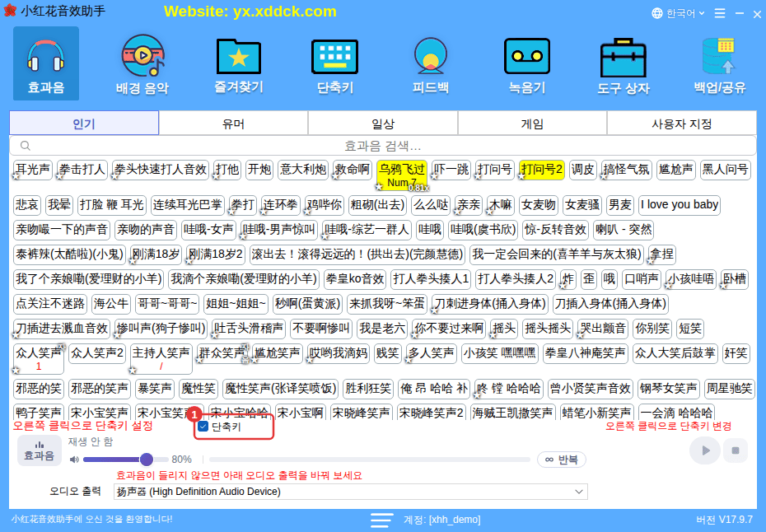Click the 打问号2 sound button
This screenshot has width=766, height=532.
pyautogui.click(x=542, y=170)
